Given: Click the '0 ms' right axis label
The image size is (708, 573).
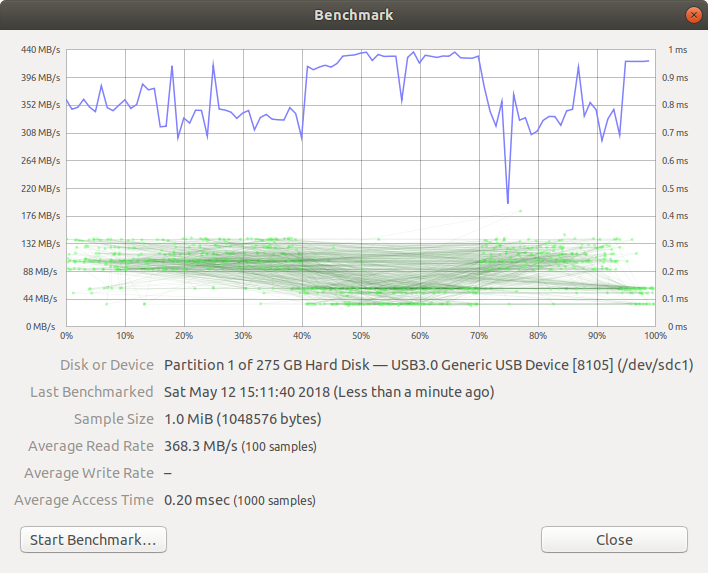Looking at the screenshot, I should coord(678,327).
